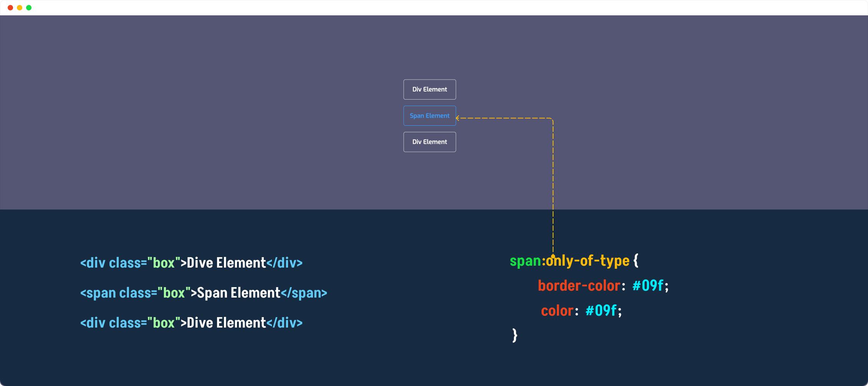Click the green span selector text
This screenshot has height=386, width=868.
(525, 261)
